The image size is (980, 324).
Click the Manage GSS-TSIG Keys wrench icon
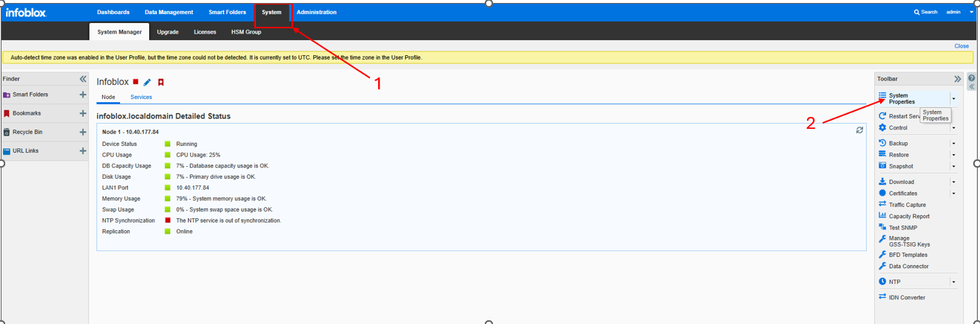pyautogui.click(x=882, y=239)
